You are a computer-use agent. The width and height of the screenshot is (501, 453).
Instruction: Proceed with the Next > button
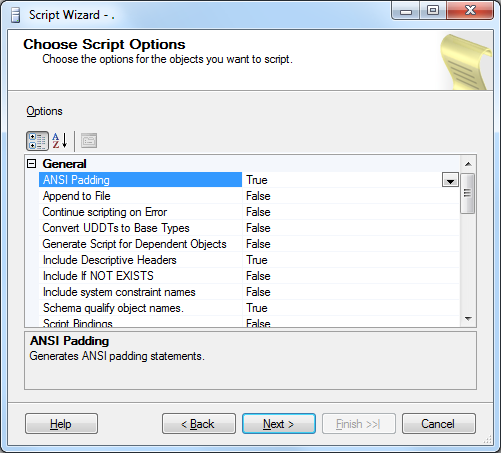(279, 424)
